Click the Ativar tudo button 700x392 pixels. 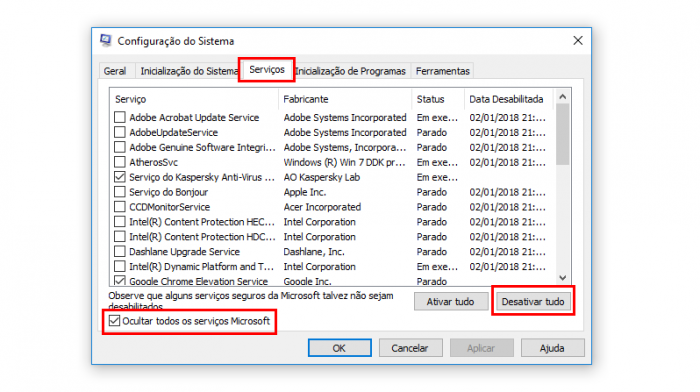pos(450,302)
